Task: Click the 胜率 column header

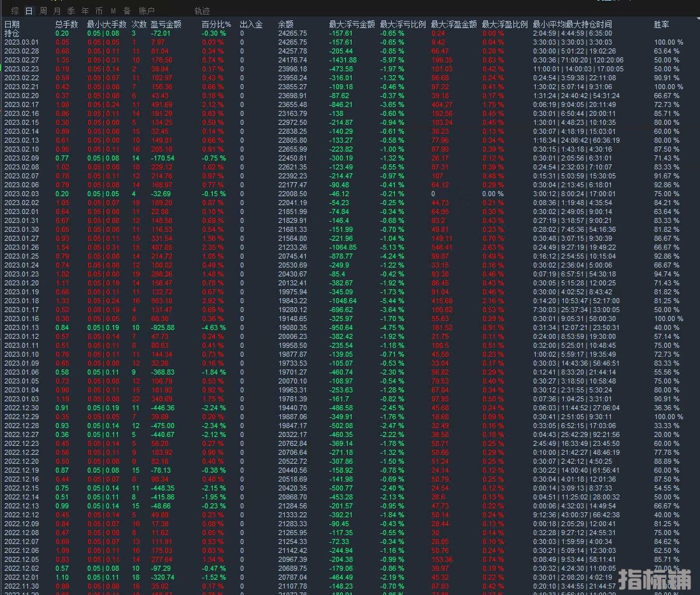Action: click(x=661, y=24)
